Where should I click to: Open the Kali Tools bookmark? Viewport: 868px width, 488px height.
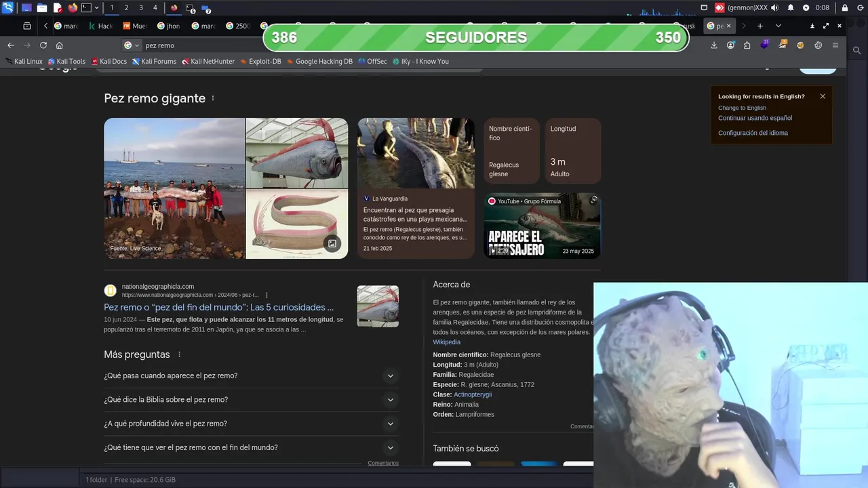(x=66, y=61)
